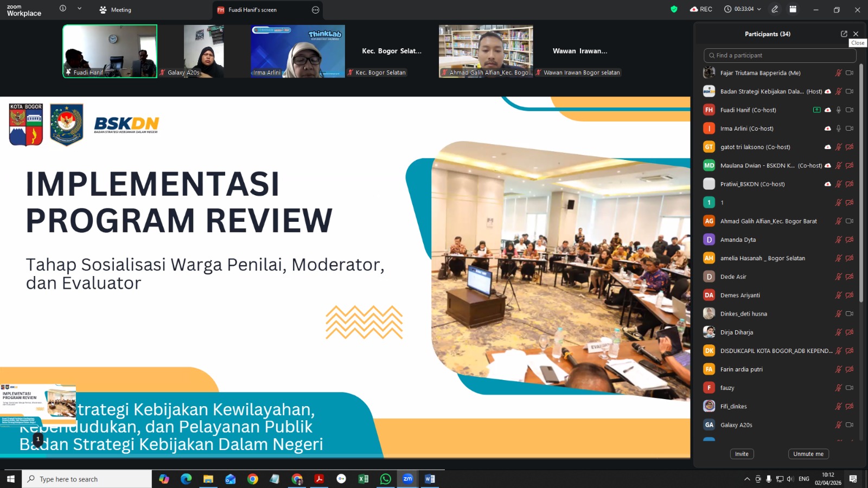
Task: Pop out the Participants panel
Action: (x=844, y=34)
